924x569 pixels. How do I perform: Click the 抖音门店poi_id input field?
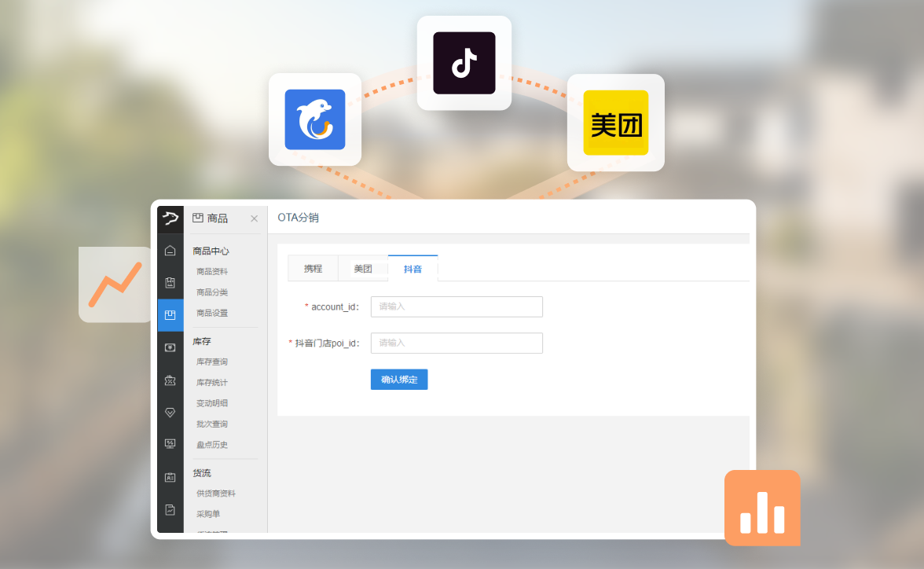point(456,343)
